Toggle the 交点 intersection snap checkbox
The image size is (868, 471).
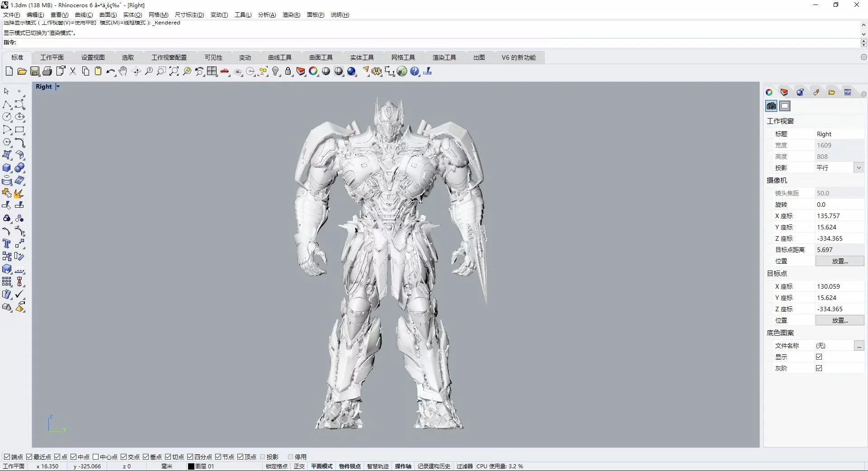pyautogui.click(x=124, y=457)
